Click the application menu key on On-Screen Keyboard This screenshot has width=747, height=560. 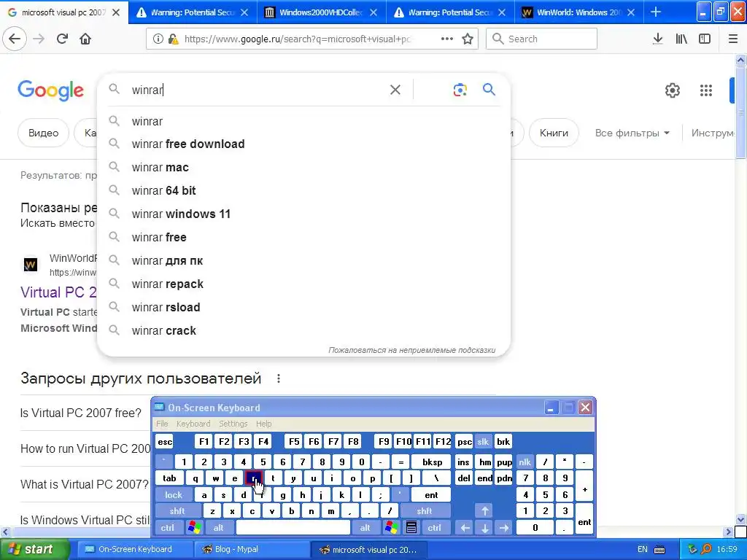411,528
